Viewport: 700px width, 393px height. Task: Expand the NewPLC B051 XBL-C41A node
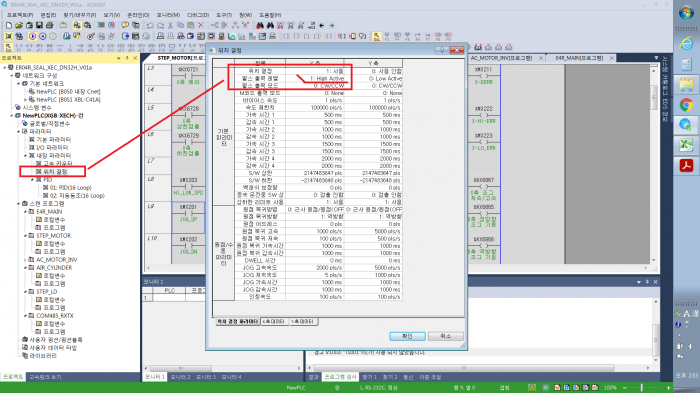point(25,100)
